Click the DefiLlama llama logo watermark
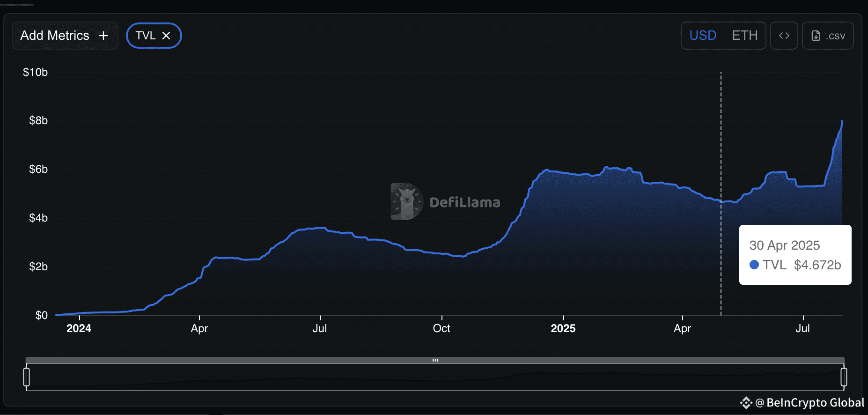 406,201
